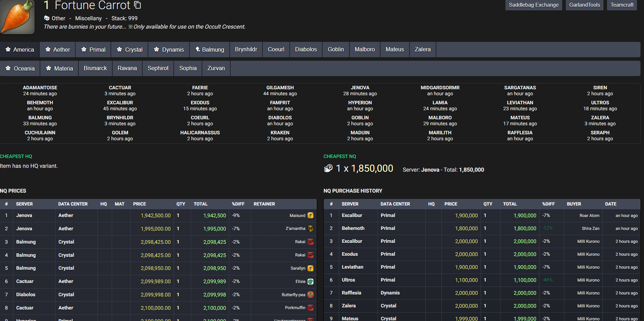Image resolution: width=644 pixels, height=321 pixels.
Task: Click Rafflesia server in purchase history
Action: point(351,293)
